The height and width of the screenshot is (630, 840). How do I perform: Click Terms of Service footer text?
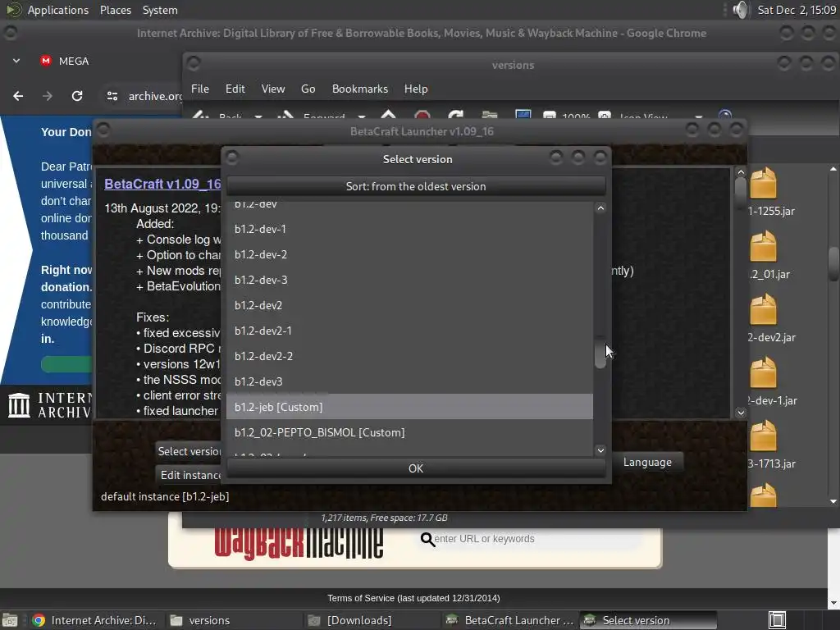click(413, 598)
